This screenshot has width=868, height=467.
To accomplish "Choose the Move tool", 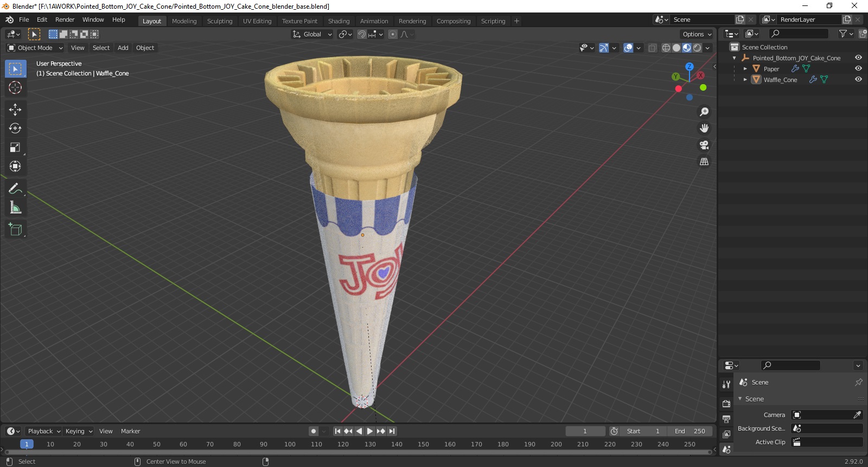I will point(15,109).
